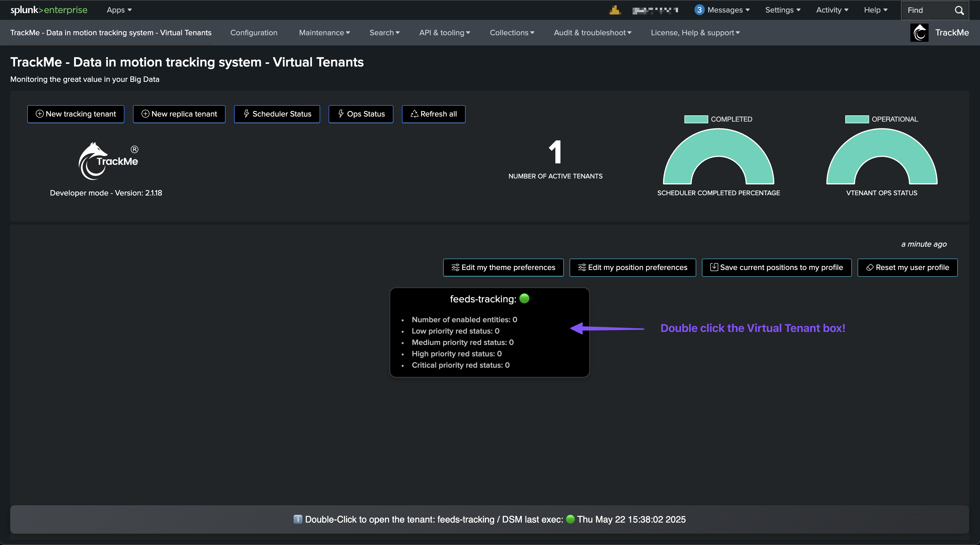Edit my position preferences
Viewport: 980px width, 545px height.
[x=632, y=268]
